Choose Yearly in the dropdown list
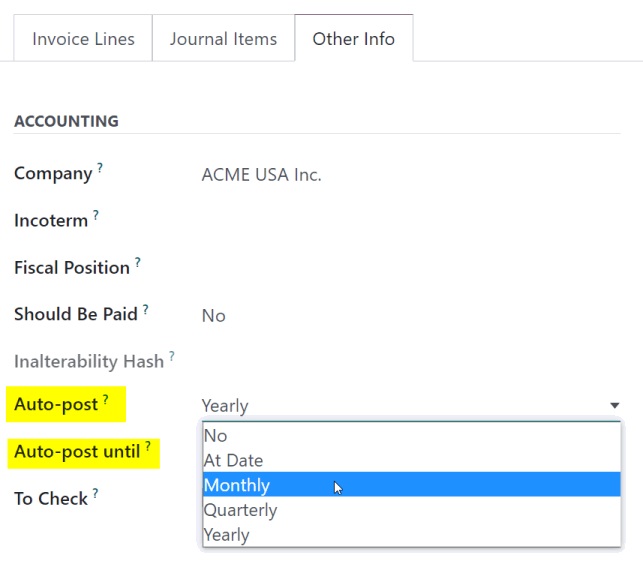The image size is (643, 567). 412,535
